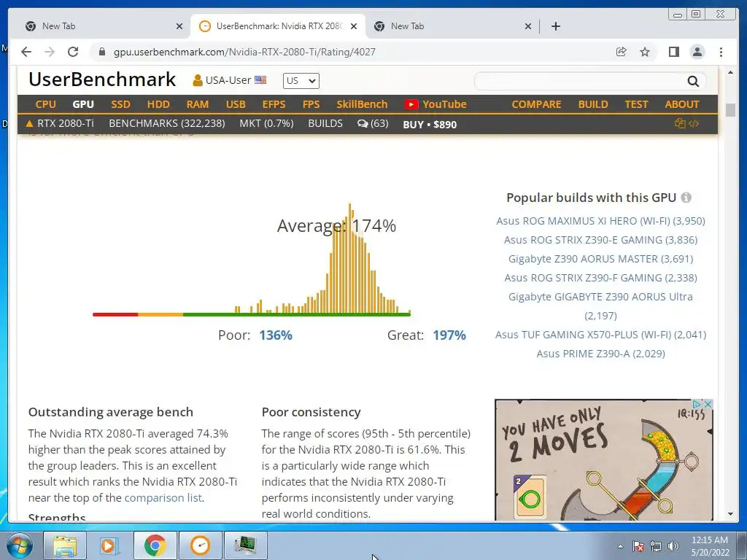The height and width of the screenshot is (560, 747).
Task: Open MKT (0.7%) link
Action: [266, 123]
